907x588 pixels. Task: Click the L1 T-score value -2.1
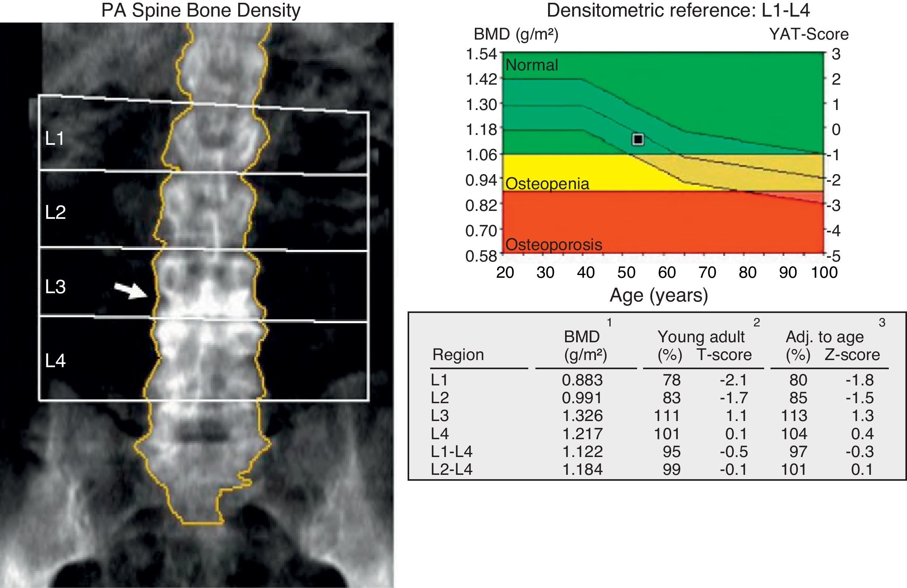(733, 380)
